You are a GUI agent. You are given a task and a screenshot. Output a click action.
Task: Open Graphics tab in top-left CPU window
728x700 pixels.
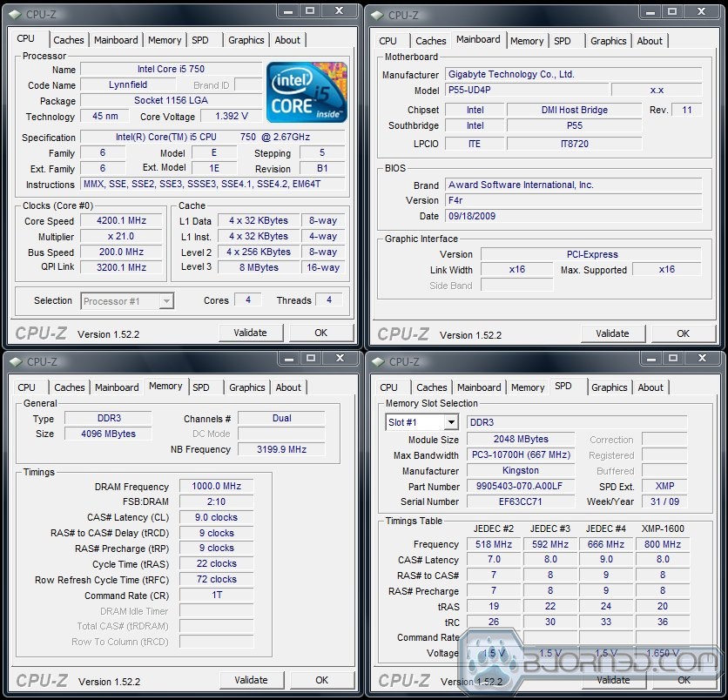[x=246, y=40]
